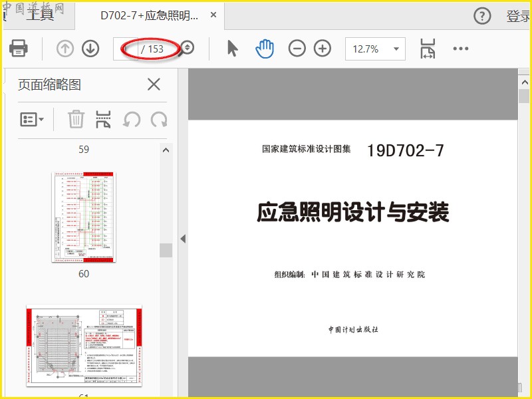Delete selected page with trash icon
This screenshot has width=532, height=399.
[x=76, y=119]
